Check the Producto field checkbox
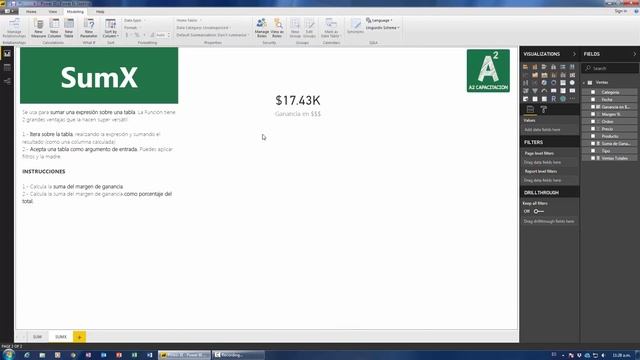Viewport: 640px width, 360px height. click(593, 136)
